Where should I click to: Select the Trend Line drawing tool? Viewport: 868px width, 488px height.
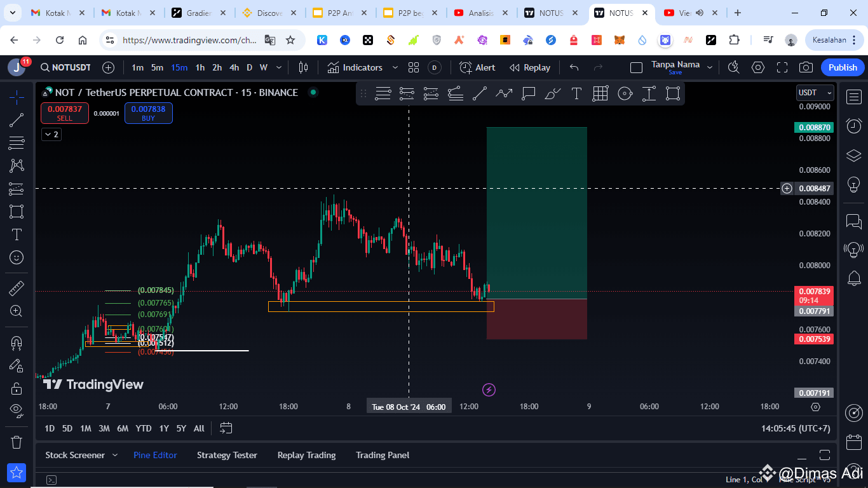[x=17, y=121]
